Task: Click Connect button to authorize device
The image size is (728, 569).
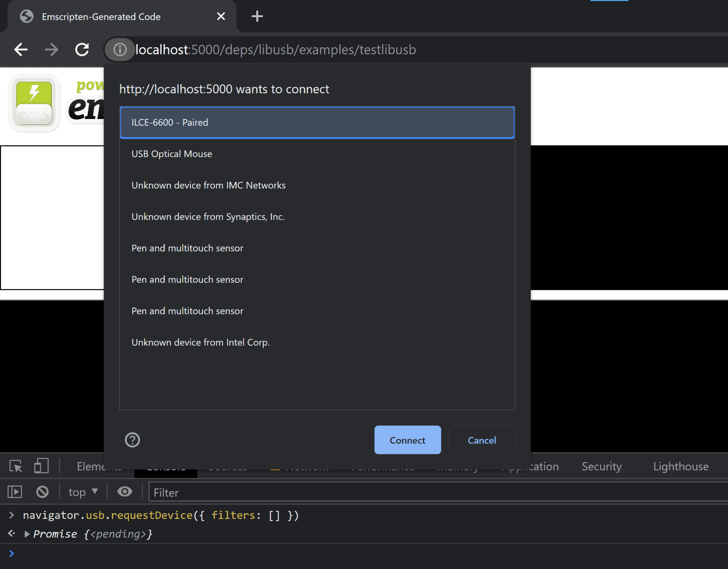Action: [407, 440]
